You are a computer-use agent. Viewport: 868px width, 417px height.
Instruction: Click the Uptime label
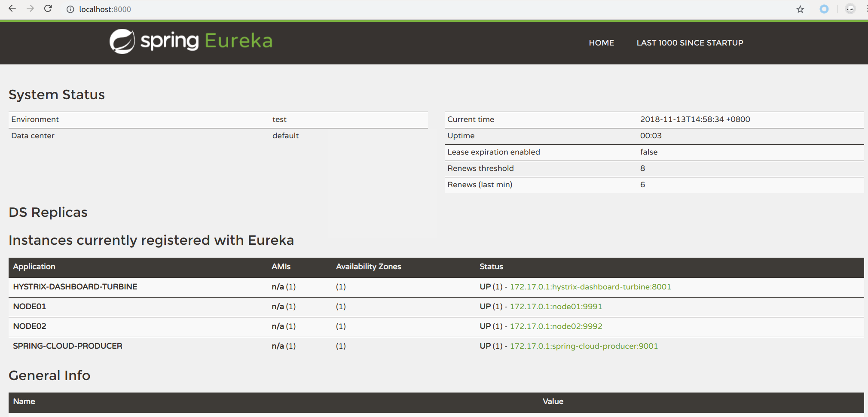tap(461, 135)
